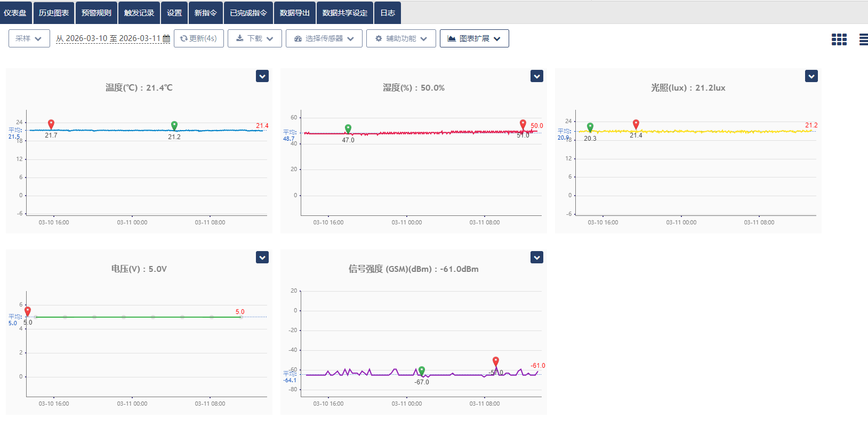Open the 数据导出 tab
This screenshot has width=868, height=435.
pos(295,13)
